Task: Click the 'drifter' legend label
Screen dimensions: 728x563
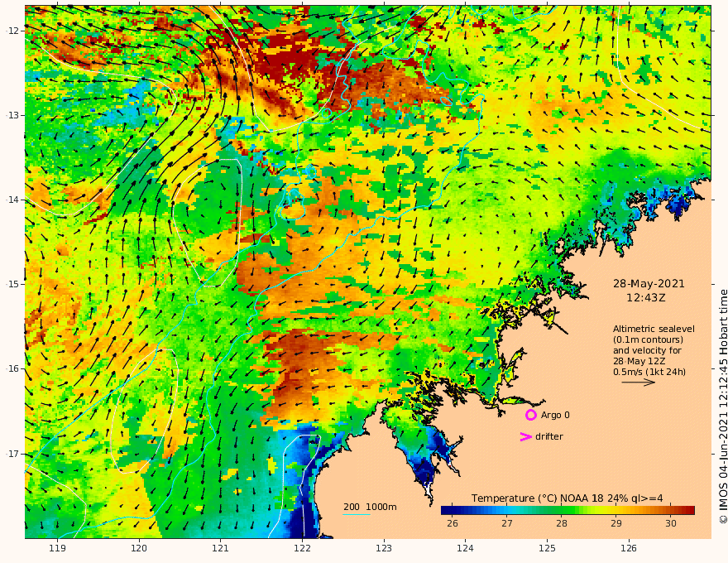Action: coord(548,436)
